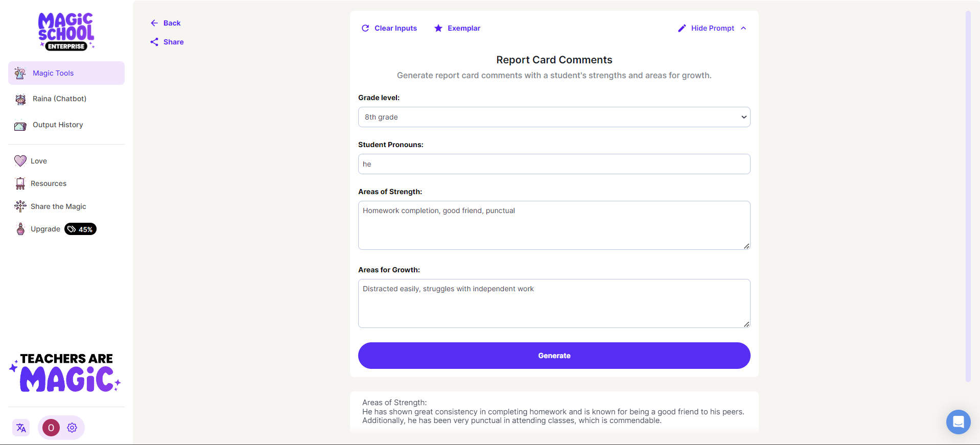
Task: Collapse the prompt with the chevron arrow
Action: coord(744,28)
